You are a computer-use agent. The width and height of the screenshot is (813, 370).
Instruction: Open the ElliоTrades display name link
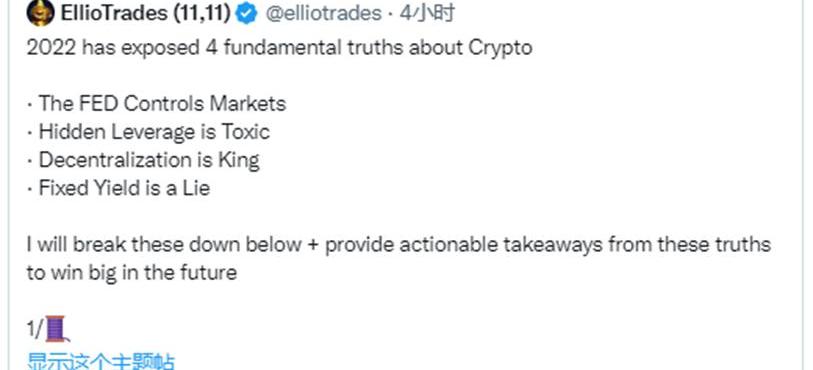pos(145,13)
